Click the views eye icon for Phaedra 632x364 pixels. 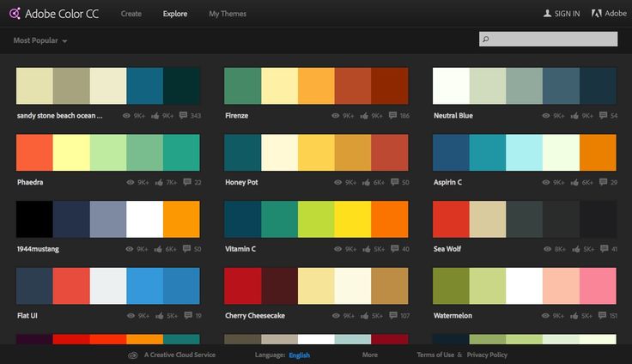[x=131, y=182]
